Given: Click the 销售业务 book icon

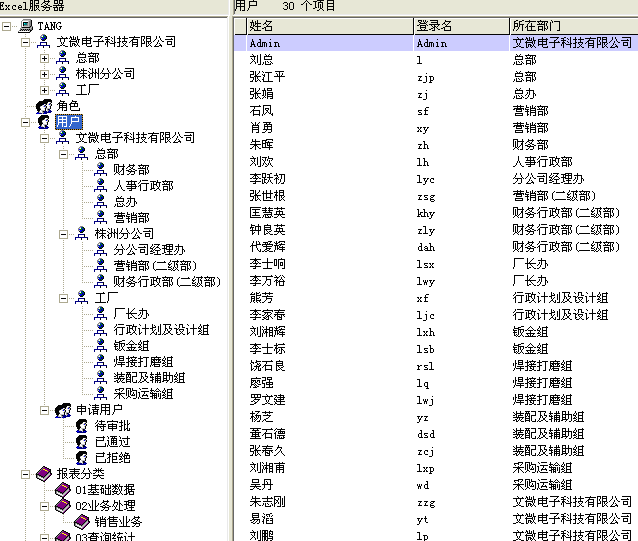Looking at the screenshot, I should (x=82, y=522).
